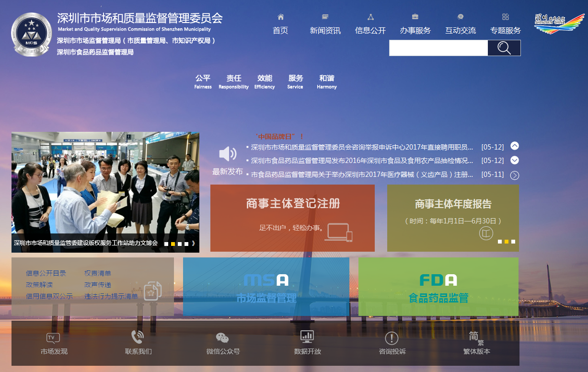Click the 互动交流 chat icon
588x372 pixels.
point(460,17)
